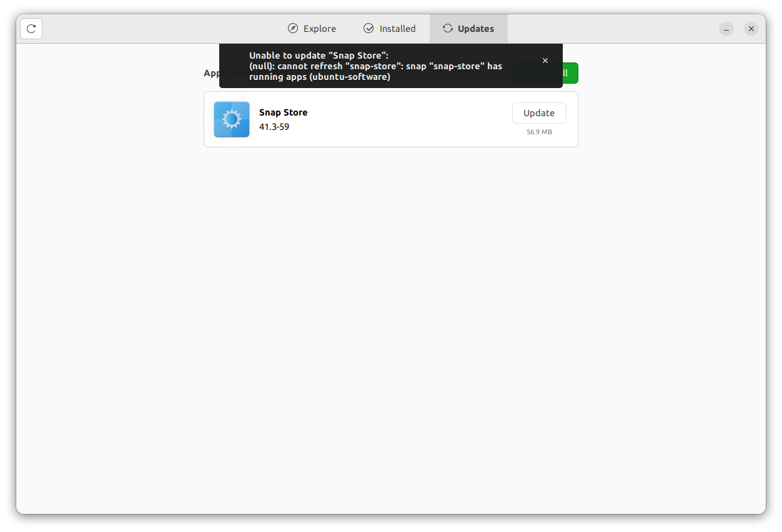Click the Snap Store app name

pyautogui.click(x=284, y=112)
